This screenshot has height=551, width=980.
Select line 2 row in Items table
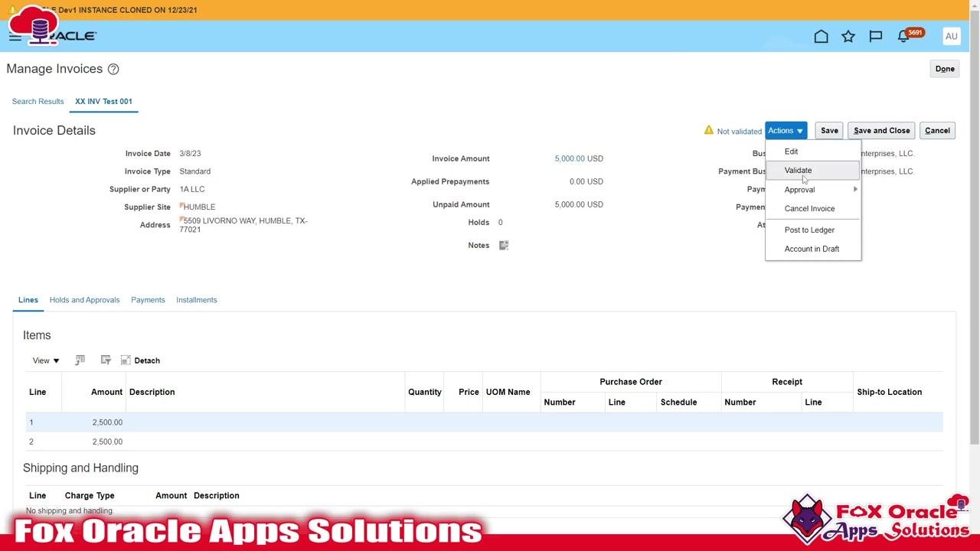pyautogui.click(x=484, y=442)
